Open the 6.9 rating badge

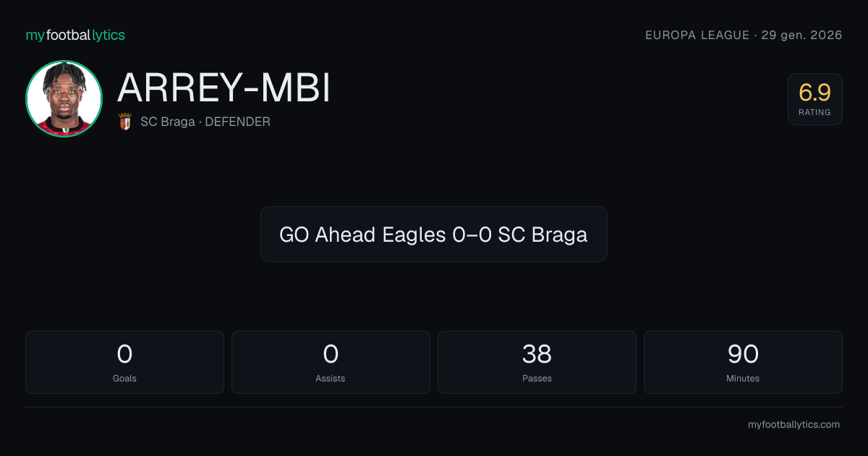point(814,99)
